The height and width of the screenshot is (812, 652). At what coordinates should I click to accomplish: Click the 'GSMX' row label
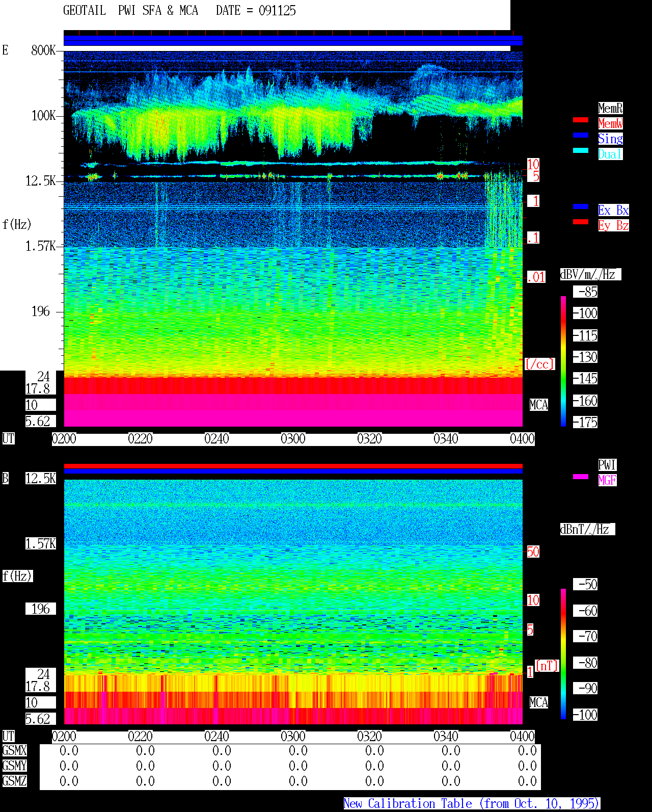click(14, 750)
